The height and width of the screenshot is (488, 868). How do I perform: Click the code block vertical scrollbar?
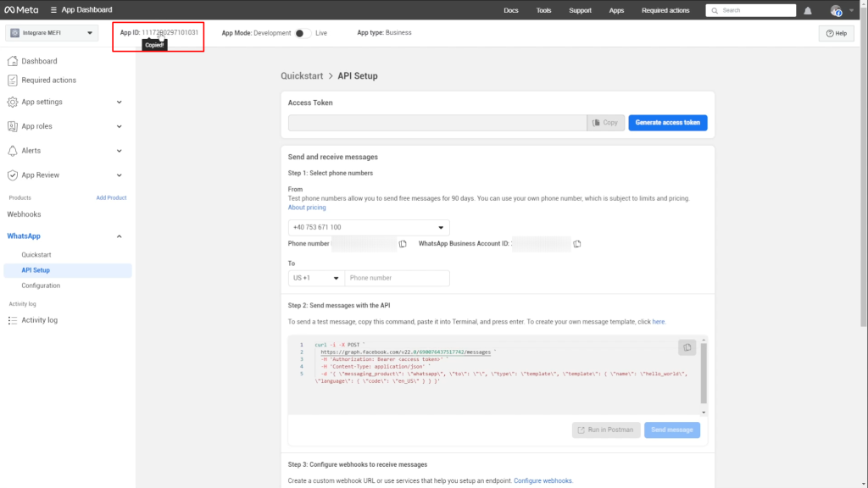pyautogui.click(x=704, y=374)
